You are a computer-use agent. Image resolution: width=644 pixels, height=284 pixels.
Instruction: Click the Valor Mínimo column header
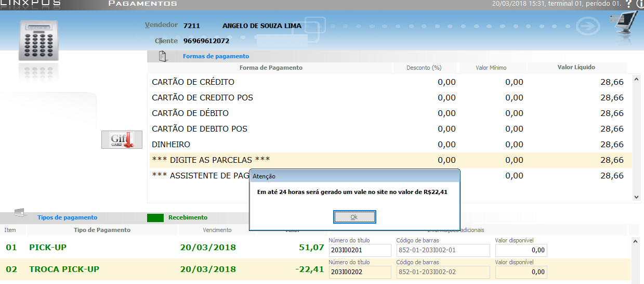491,68
